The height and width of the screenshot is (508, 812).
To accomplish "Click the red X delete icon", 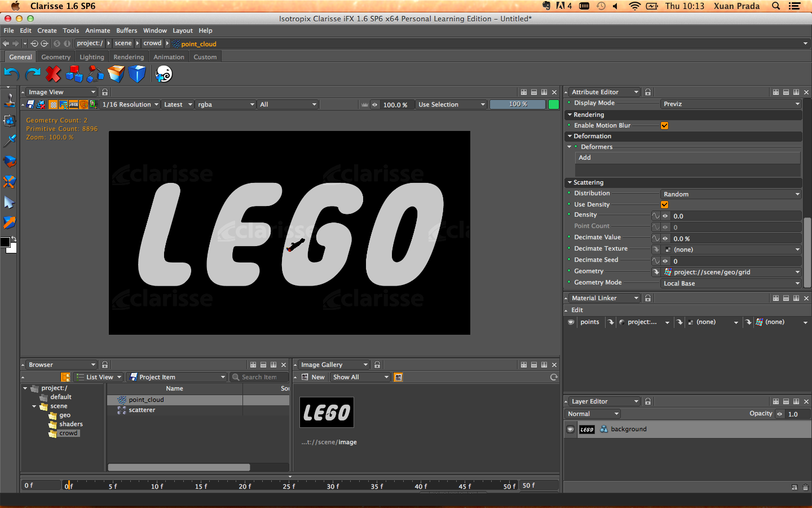I will coord(54,74).
